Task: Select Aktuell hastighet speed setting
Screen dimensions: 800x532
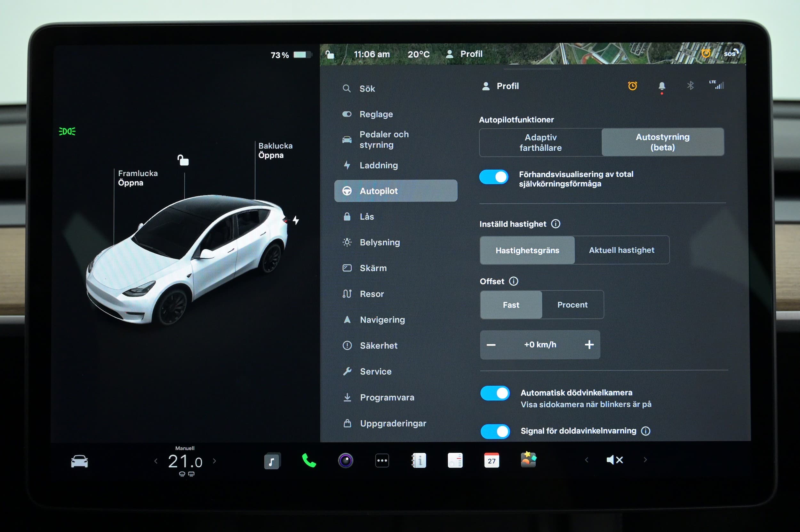Action: [621, 250]
